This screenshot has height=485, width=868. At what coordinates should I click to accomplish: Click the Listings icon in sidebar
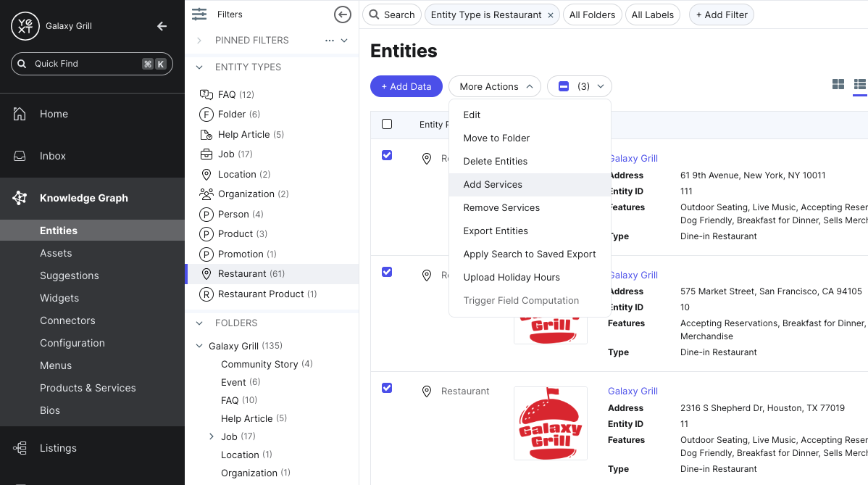click(20, 448)
